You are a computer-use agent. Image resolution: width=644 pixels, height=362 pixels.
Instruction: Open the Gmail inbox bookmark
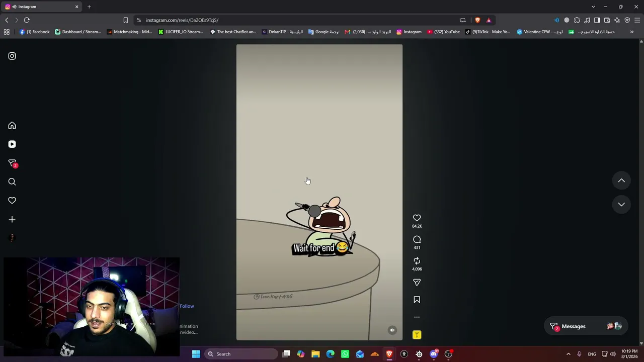[x=368, y=32]
